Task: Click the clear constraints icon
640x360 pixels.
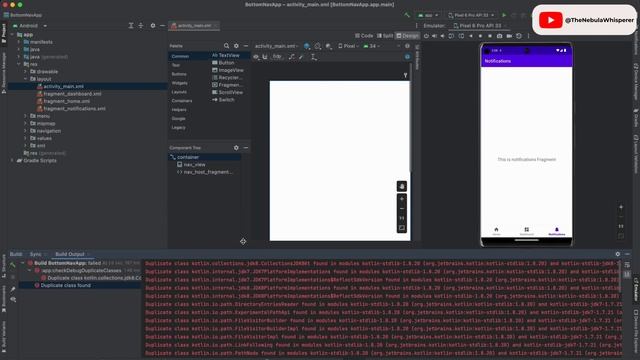Action: click(291, 57)
